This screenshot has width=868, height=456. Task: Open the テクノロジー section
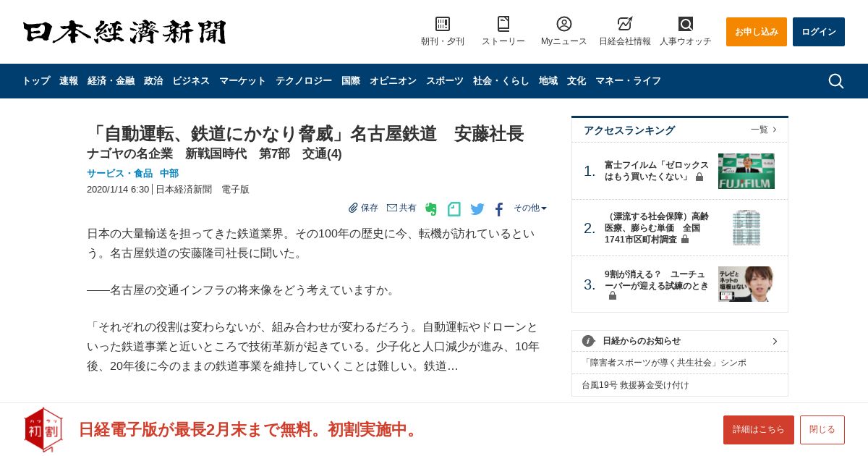tap(304, 81)
